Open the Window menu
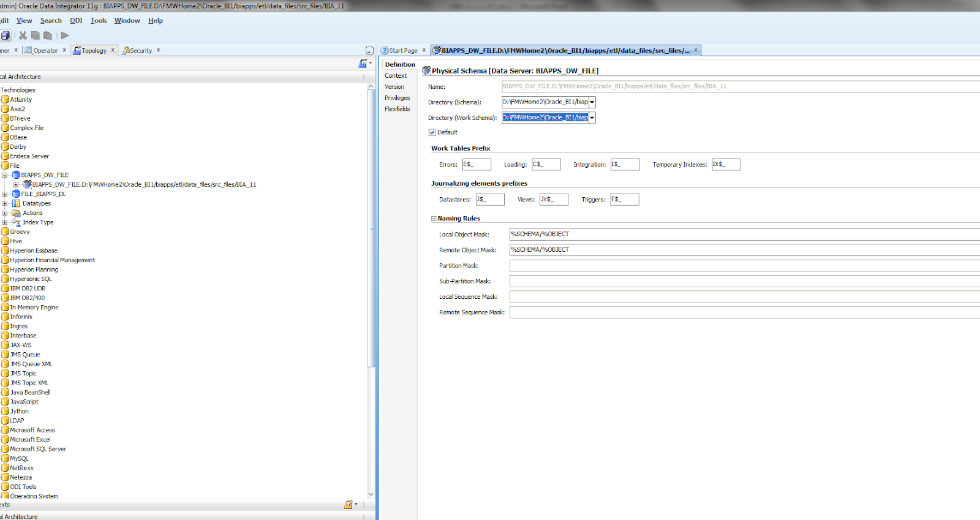This screenshot has height=520, width=980. 127,21
